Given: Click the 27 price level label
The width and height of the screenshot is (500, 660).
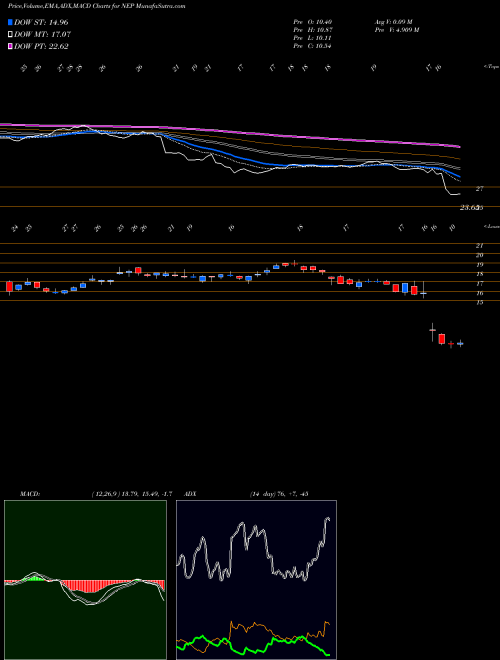Looking at the screenshot, I should pos(479,189).
